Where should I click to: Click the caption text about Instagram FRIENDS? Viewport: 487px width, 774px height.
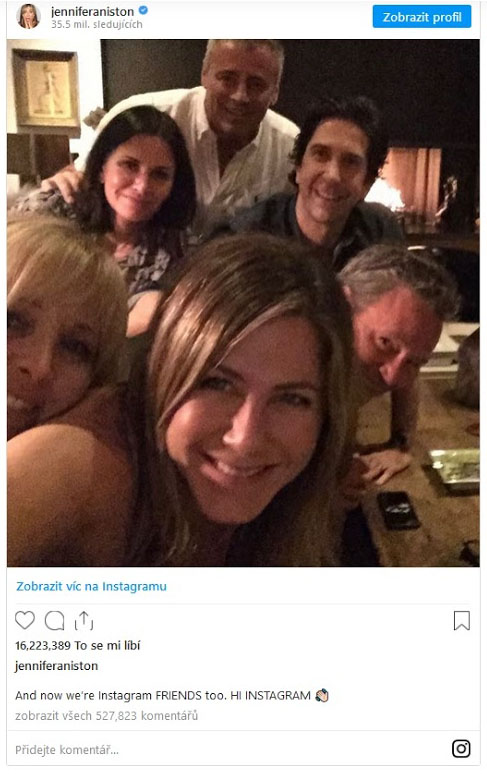(163, 695)
